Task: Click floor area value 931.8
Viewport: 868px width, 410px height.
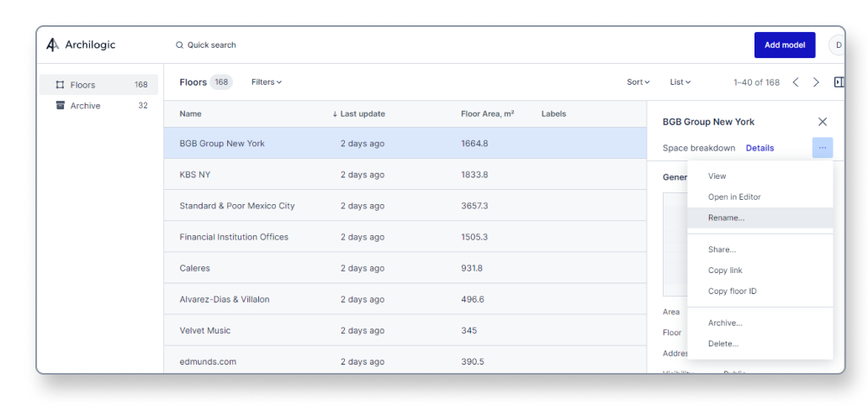Action: (472, 268)
